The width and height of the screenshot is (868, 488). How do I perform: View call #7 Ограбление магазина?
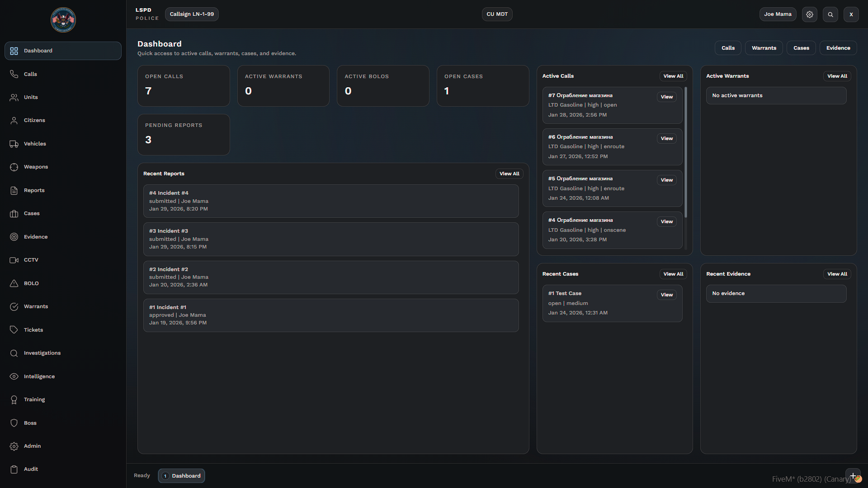(x=666, y=97)
